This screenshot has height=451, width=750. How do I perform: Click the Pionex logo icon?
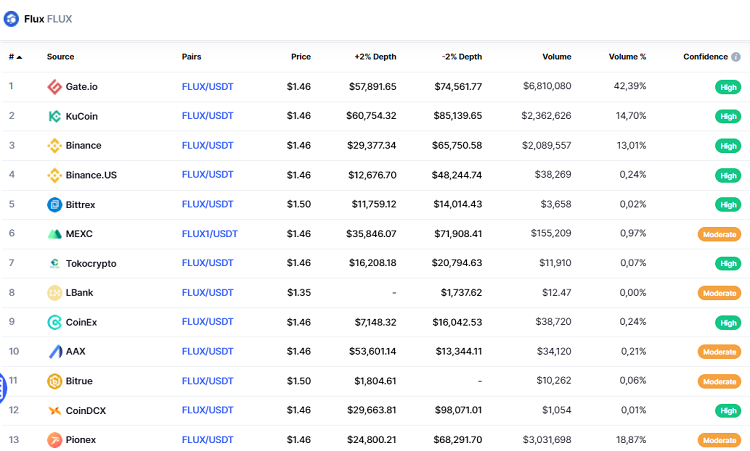click(55, 440)
